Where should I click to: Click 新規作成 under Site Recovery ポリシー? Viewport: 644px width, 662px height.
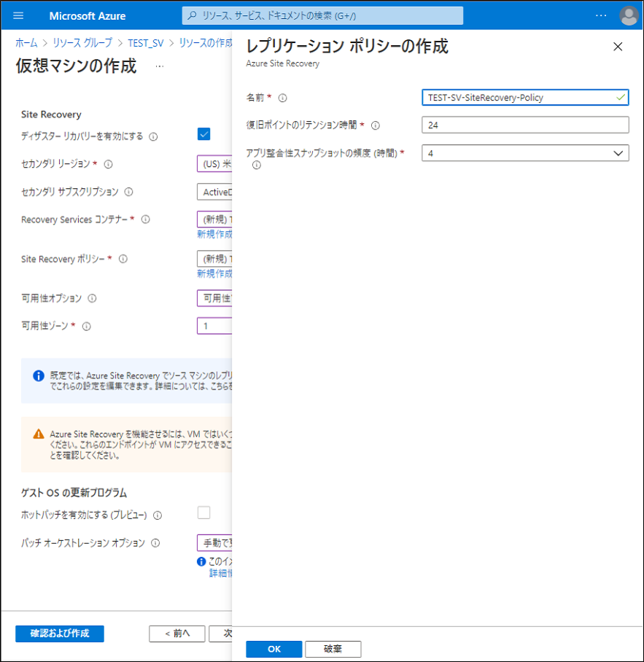pyautogui.click(x=214, y=274)
